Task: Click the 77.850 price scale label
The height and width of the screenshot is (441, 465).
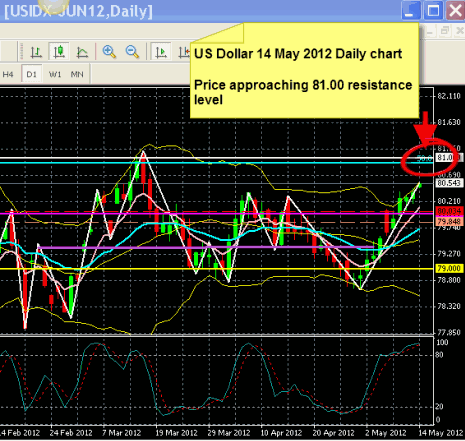Action: point(449,332)
